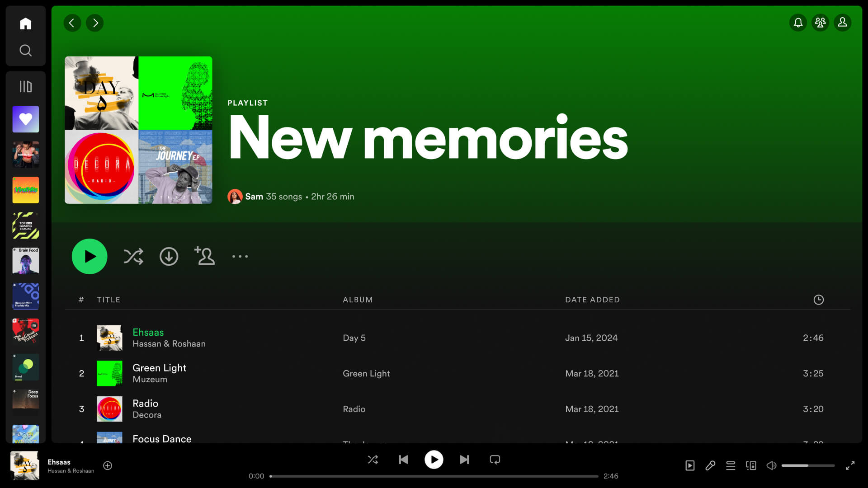Click Ehsaas track cover thumbnail
The height and width of the screenshot is (488, 868).
point(109,338)
